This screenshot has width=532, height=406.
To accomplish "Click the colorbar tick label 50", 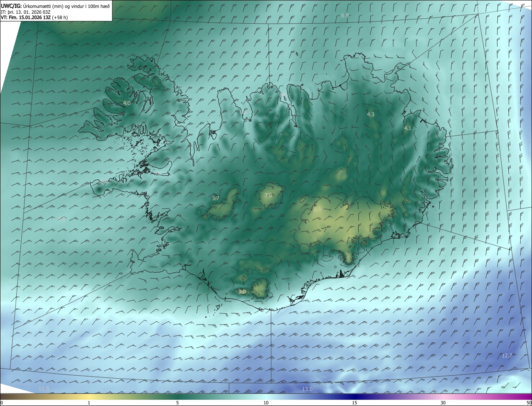I will pyautogui.click(x=529, y=403).
